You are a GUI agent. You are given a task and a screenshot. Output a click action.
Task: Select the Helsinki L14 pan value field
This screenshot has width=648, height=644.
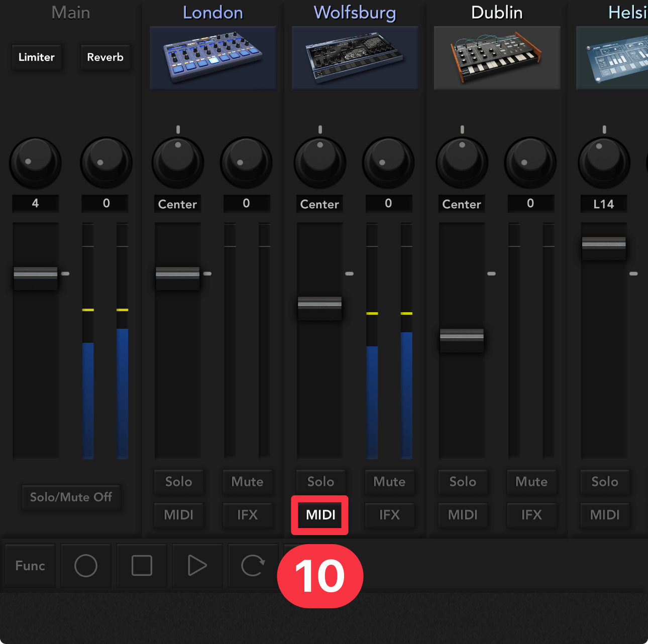(x=603, y=204)
